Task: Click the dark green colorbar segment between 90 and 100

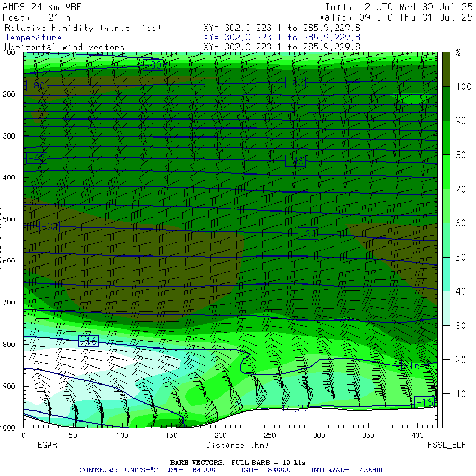Action: (446, 104)
